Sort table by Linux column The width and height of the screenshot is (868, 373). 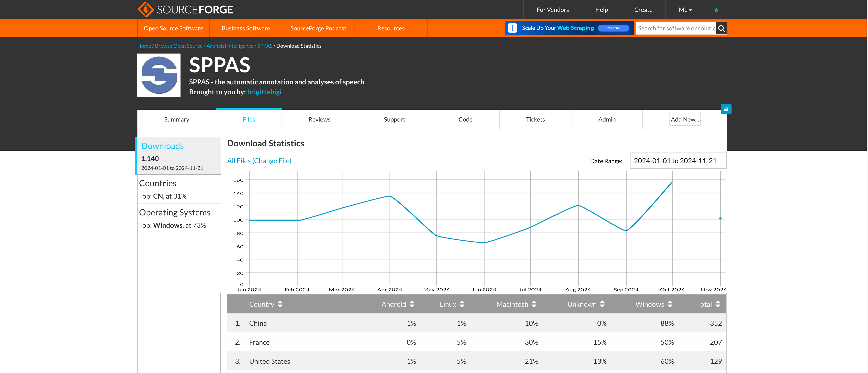pyautogui.click(x=452, y=304)
